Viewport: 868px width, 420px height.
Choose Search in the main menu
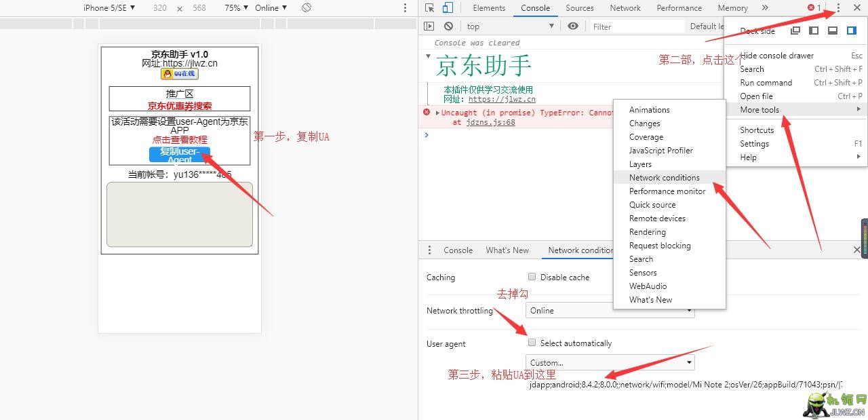[795, 69]
